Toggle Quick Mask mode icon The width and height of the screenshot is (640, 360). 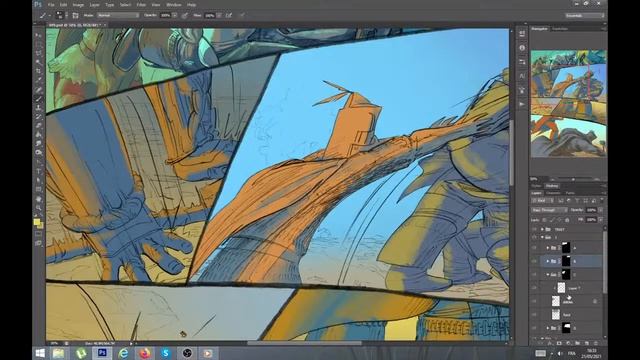point(39,233)
